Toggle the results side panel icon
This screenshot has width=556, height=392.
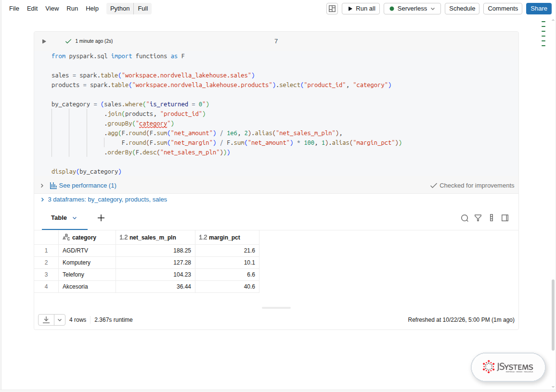(x=505, y=218)
